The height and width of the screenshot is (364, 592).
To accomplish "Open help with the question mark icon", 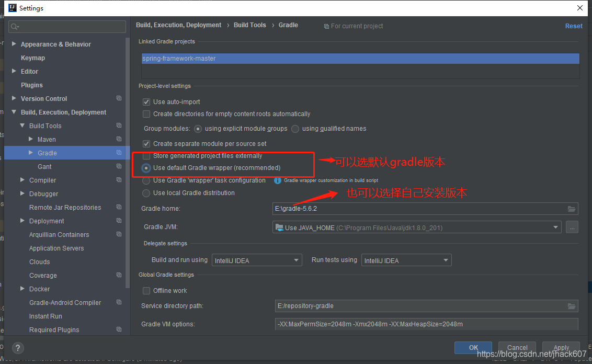I will pos(18,348).
